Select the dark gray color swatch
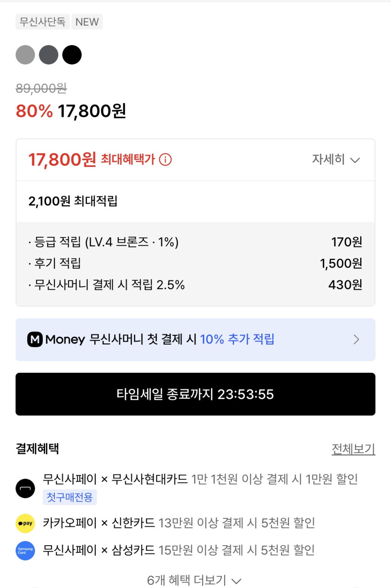The image size is (391, 588). (49, 55)
